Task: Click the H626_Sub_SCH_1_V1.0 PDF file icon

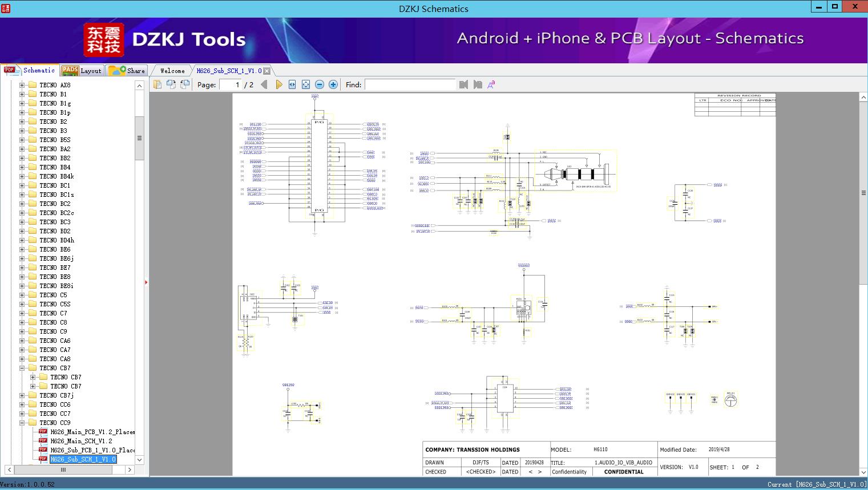Action: (43, 459)
